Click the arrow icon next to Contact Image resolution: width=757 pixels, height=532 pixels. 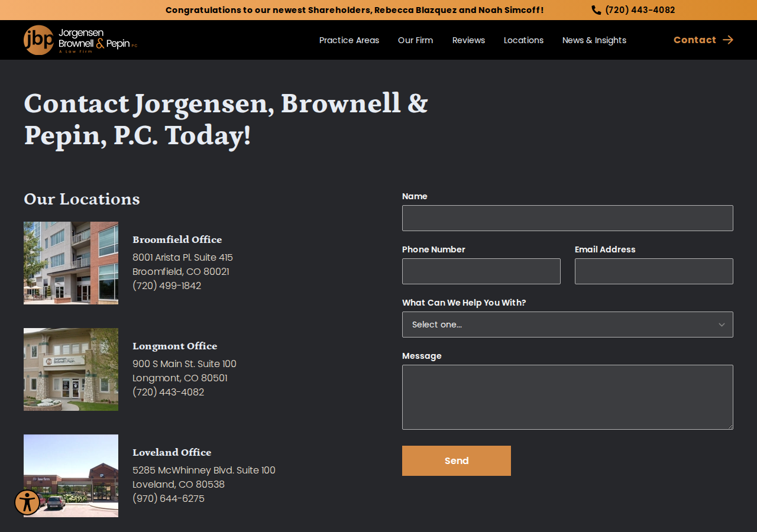(728, 40)
